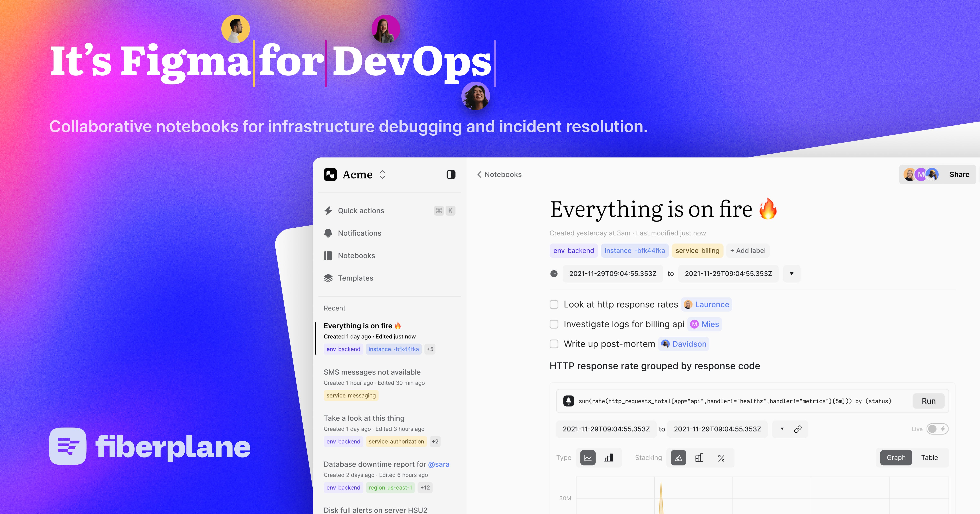Switch to the Table tab
Screen dimensions: 980x514
click(929, 458)
